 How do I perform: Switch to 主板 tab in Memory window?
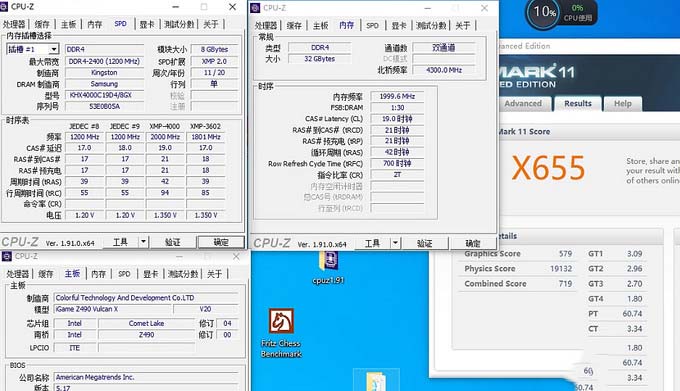point(320,26)
